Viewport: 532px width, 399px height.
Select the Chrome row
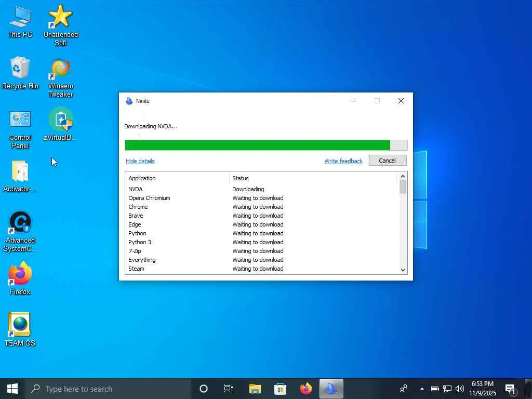pyautogui.click(x=262, y=207)
